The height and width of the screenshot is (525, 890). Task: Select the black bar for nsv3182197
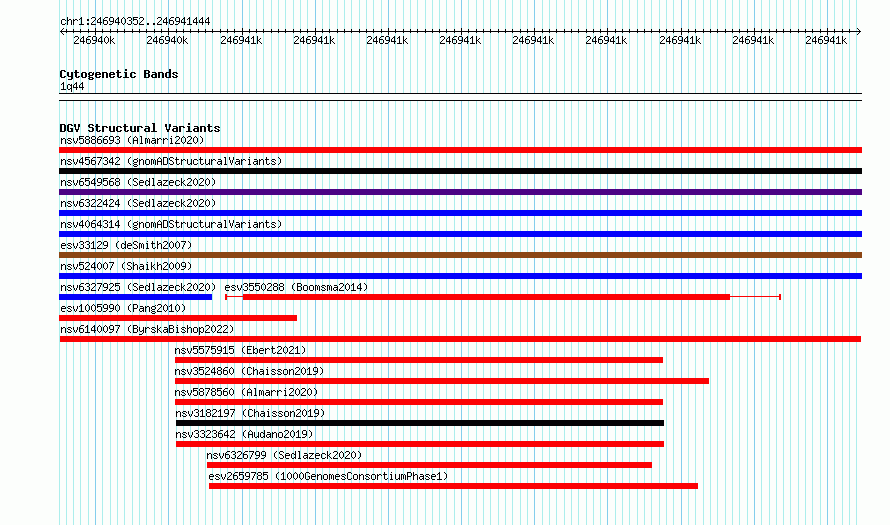420,423
